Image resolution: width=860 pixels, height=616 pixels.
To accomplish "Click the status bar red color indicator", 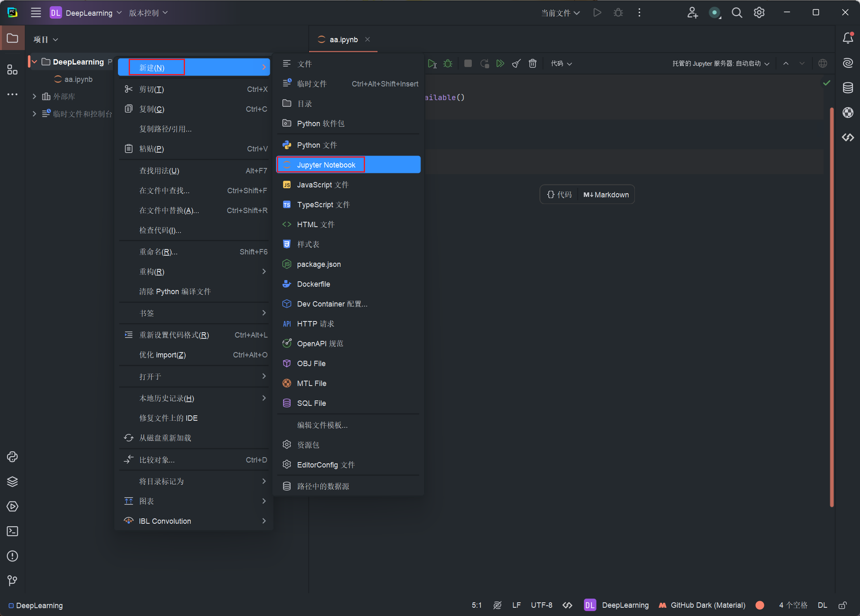I will click(760, 605).
